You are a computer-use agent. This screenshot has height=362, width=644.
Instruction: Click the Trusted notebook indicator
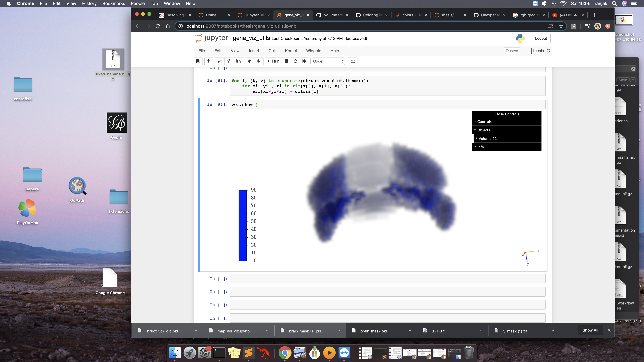pos(512,51)
